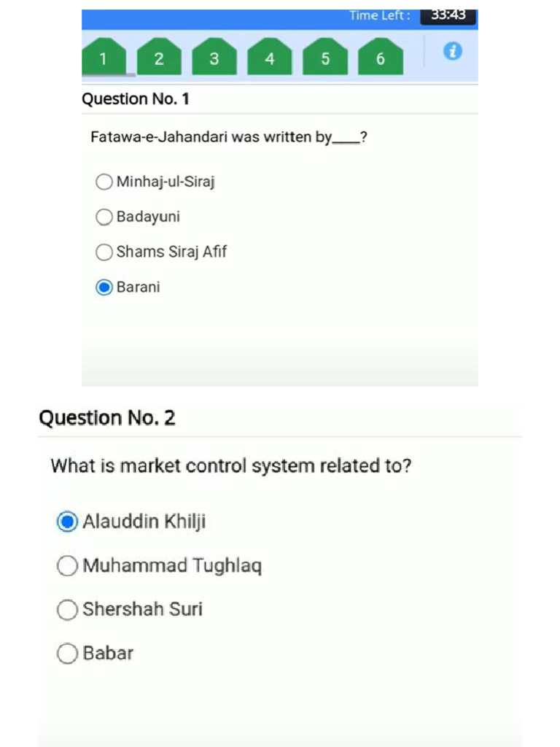Open question 3 from navigator
Viewport: 560px width, 747px height.
point(214,58)
